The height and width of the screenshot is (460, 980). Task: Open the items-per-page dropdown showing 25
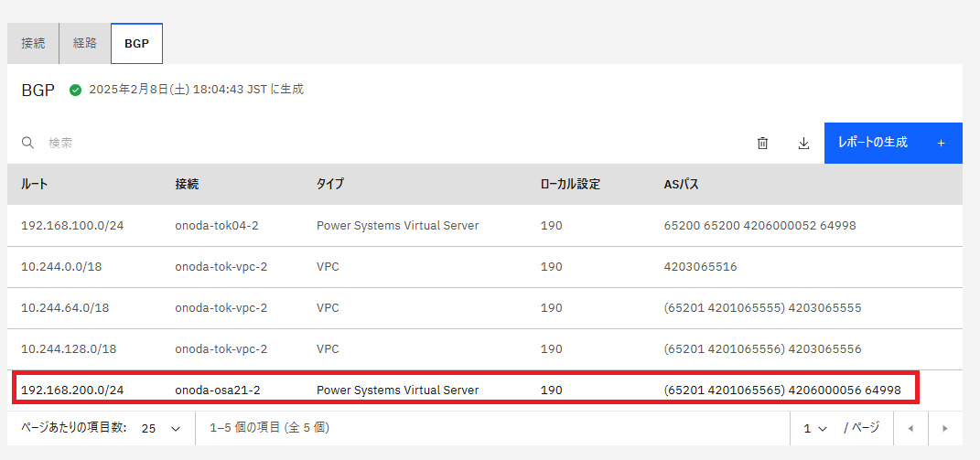click(161, 428)
